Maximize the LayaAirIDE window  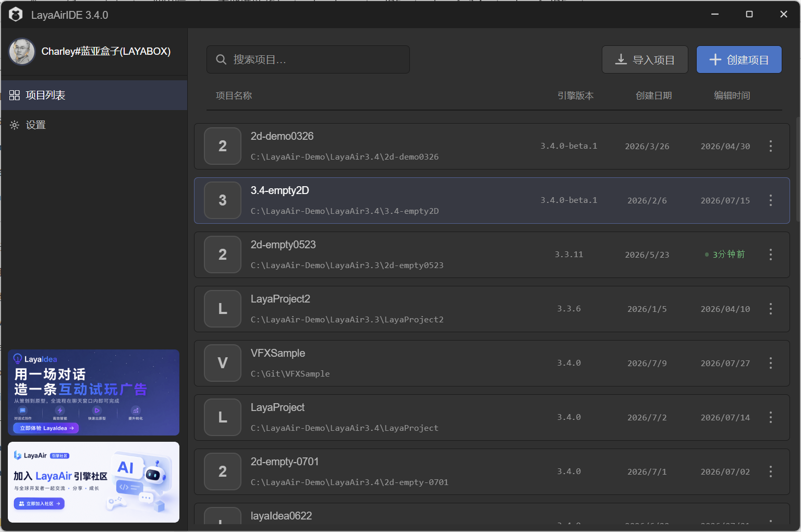pyautogui.click(x=749, y=14)
